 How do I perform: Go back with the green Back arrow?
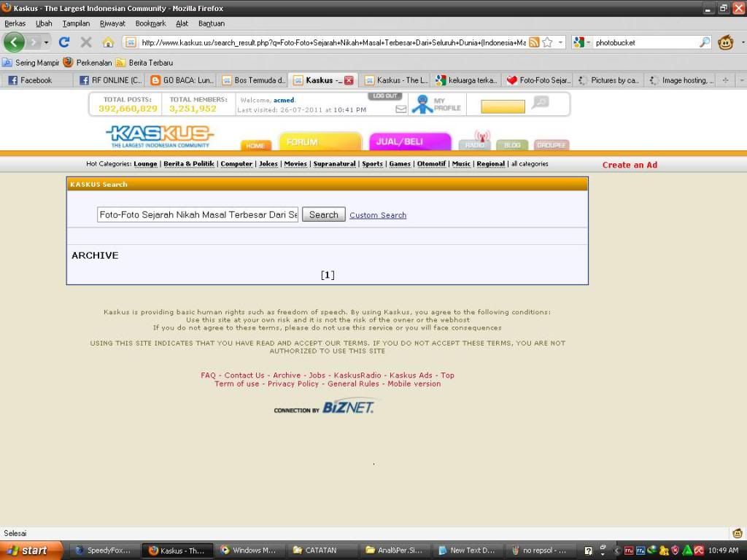pos(14,42)
